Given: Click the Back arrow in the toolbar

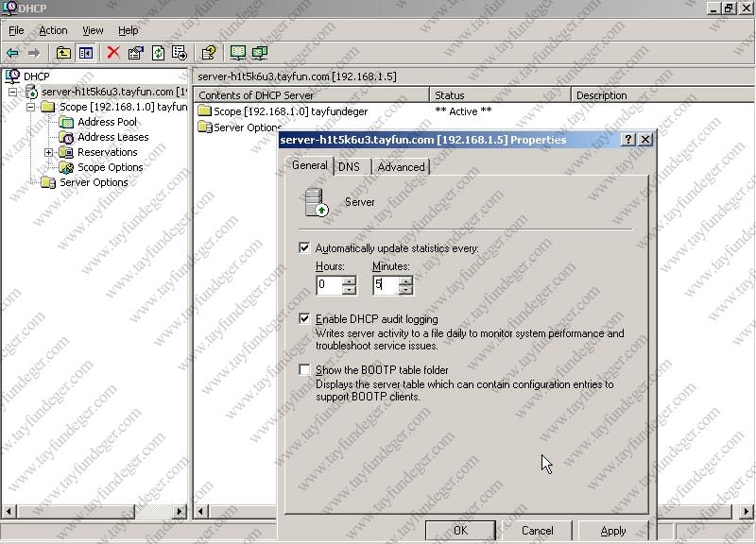Looking at the screenshot, I should (x=12, y=53).
